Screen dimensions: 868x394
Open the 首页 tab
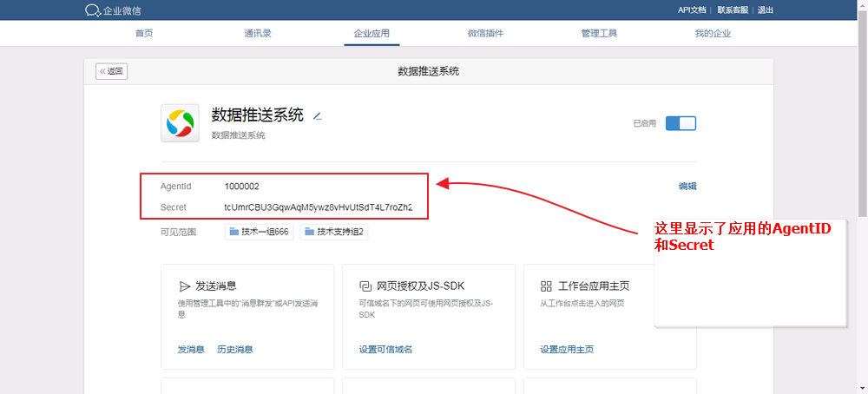(144, 34)
